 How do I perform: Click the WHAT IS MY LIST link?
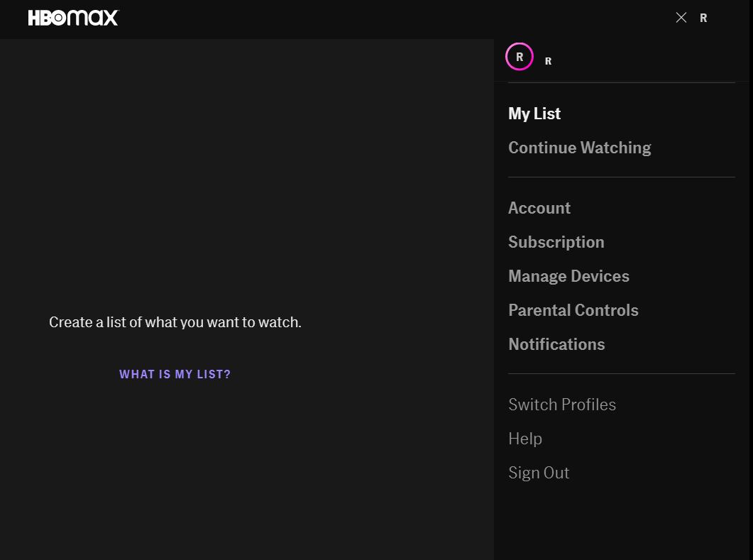[175, 374]
